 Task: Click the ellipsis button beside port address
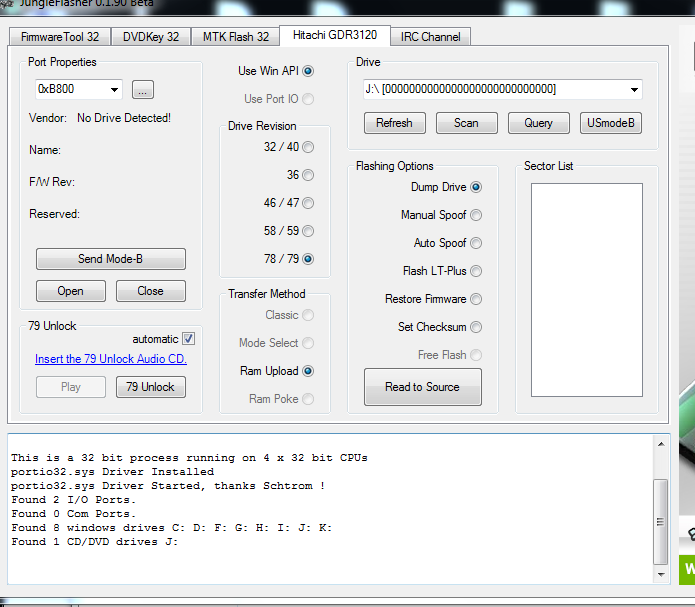(x=143, y=90)
